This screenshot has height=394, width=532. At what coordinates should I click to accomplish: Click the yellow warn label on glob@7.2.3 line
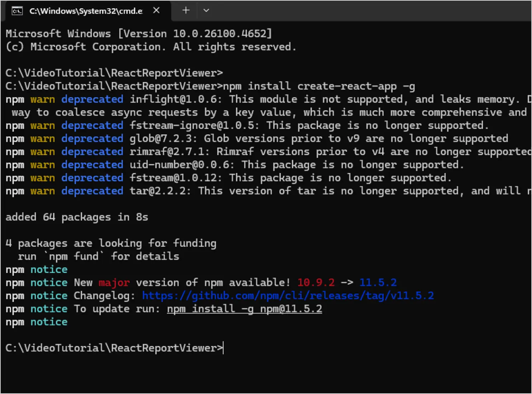[x=43, y=138]
